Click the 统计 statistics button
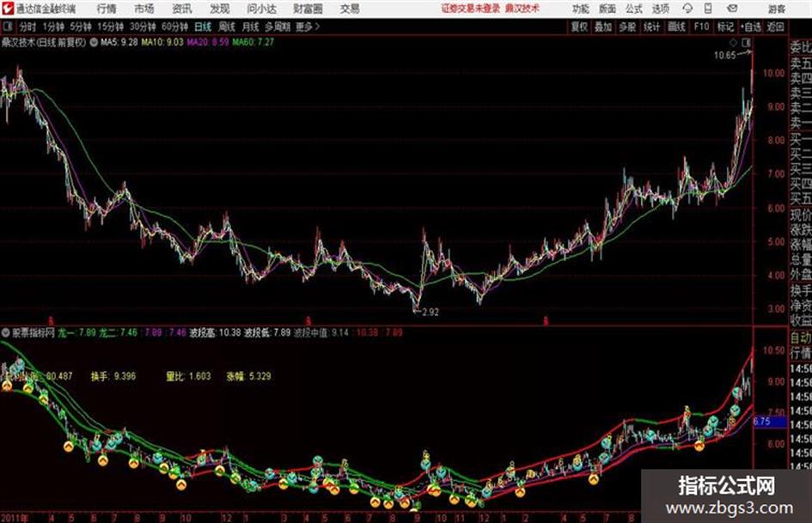 point(652,27)
